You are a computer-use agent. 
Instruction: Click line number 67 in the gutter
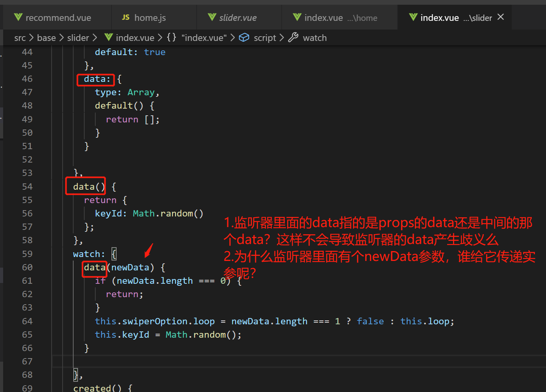(27, 361)
